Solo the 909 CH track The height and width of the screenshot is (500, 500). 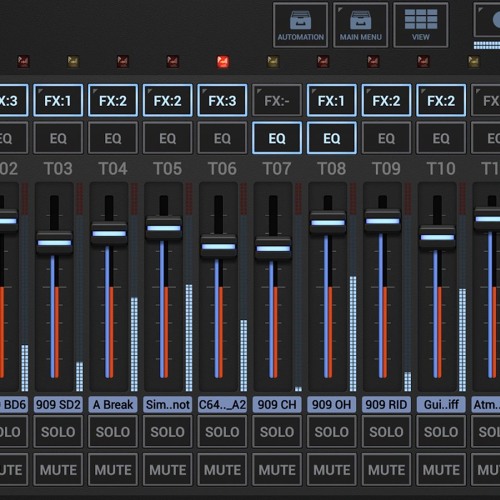pyautogui.click(x=277, y=432)
